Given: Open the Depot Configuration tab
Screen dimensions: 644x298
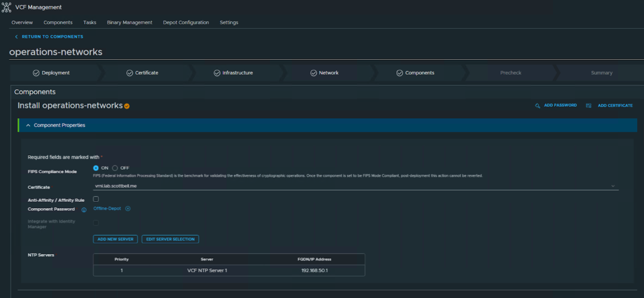Looking at the screenshot, I should pos(186,23).
